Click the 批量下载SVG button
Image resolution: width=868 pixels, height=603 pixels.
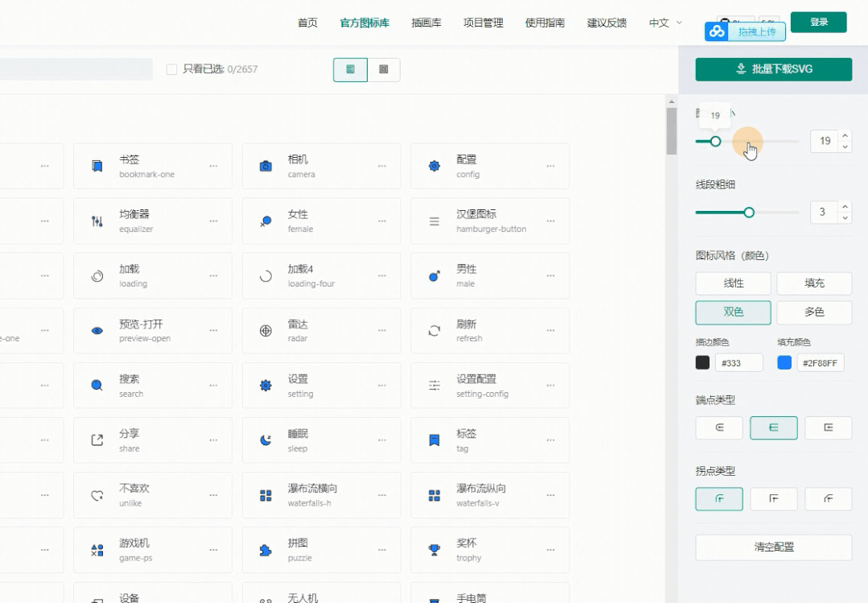pos(772,69)
